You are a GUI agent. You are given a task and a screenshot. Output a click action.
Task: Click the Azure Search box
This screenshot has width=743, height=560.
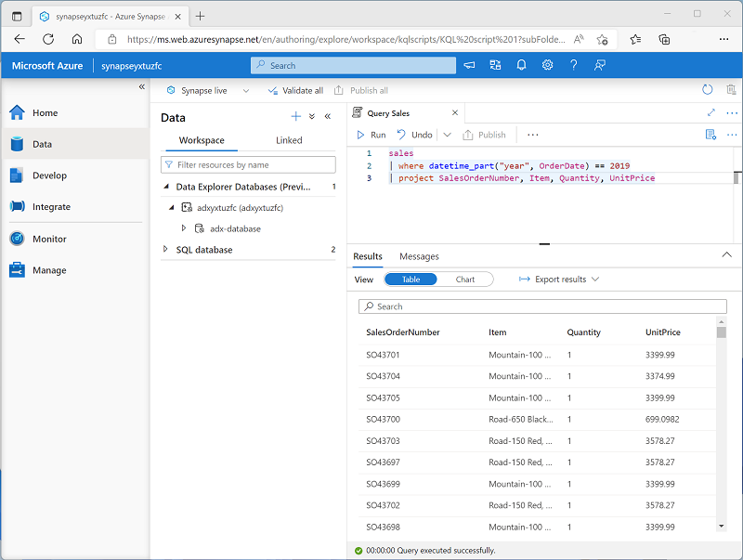(x=353, y=65)
